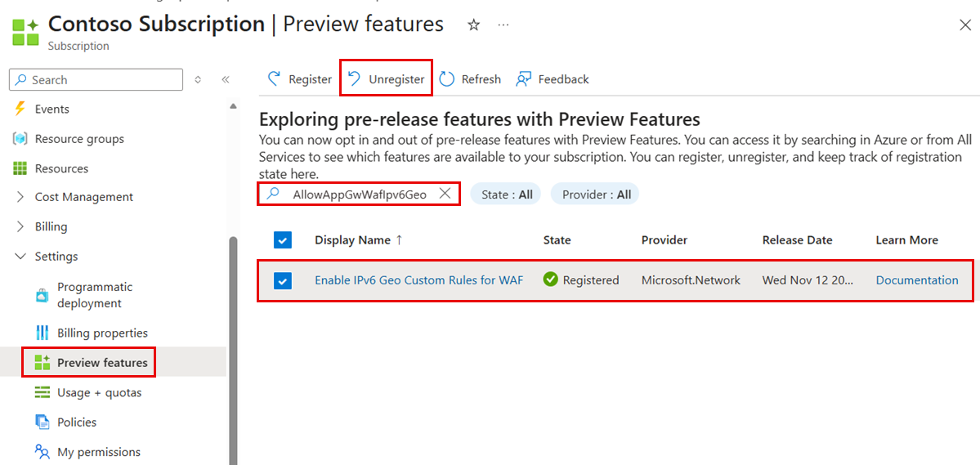This screenshot has height=465, width=980.
Task: Click the Register button
Action: click(299, 79)
